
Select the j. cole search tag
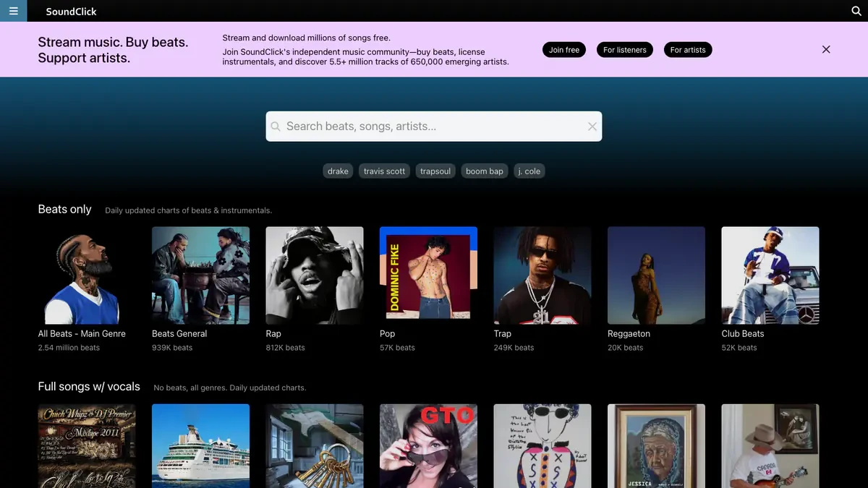point(529,171)
